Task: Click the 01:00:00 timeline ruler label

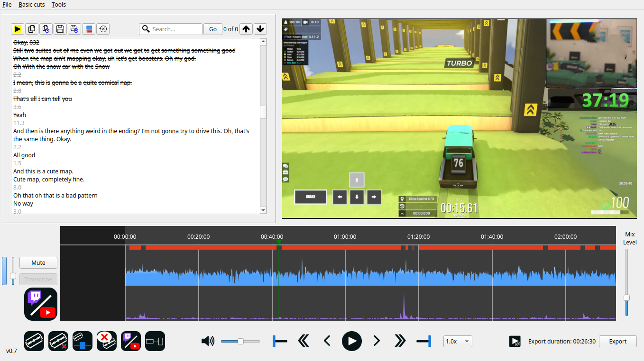Action: tap(345, 236)
